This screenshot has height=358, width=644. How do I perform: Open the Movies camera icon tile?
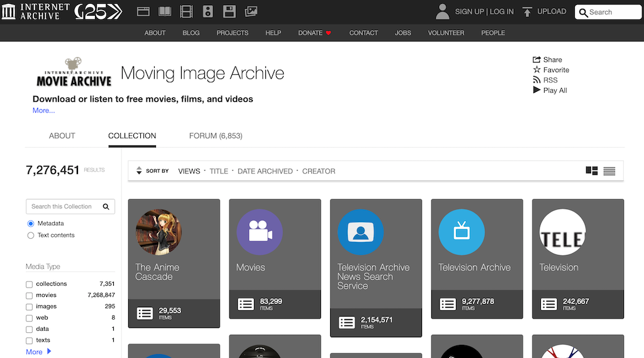pyautogui.click(x=260, y=232)
